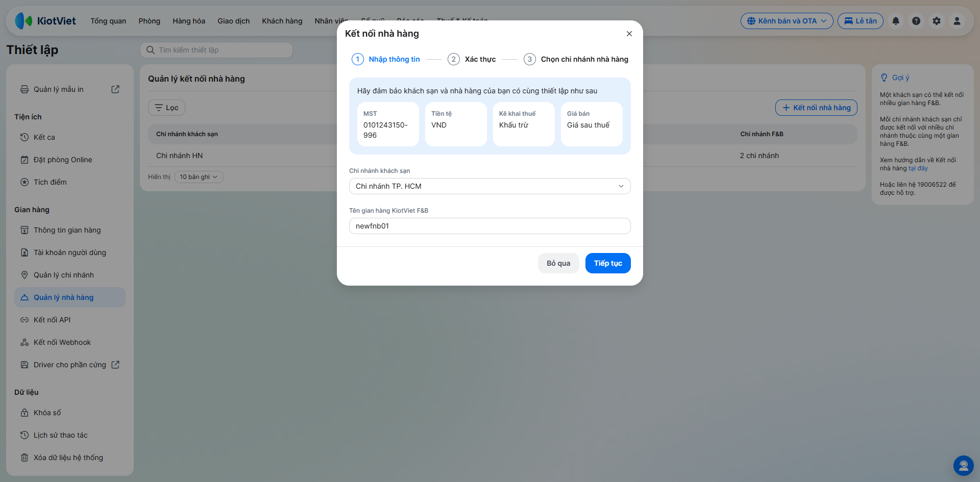Open Xóa dữ liệu hệ thống

(70, 458)
